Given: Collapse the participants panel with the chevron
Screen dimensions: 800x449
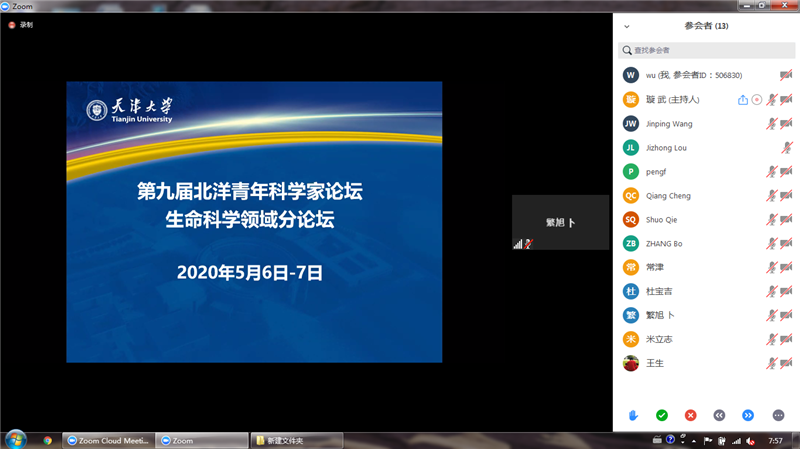Looking at the screenshot, I should [627, 26].
